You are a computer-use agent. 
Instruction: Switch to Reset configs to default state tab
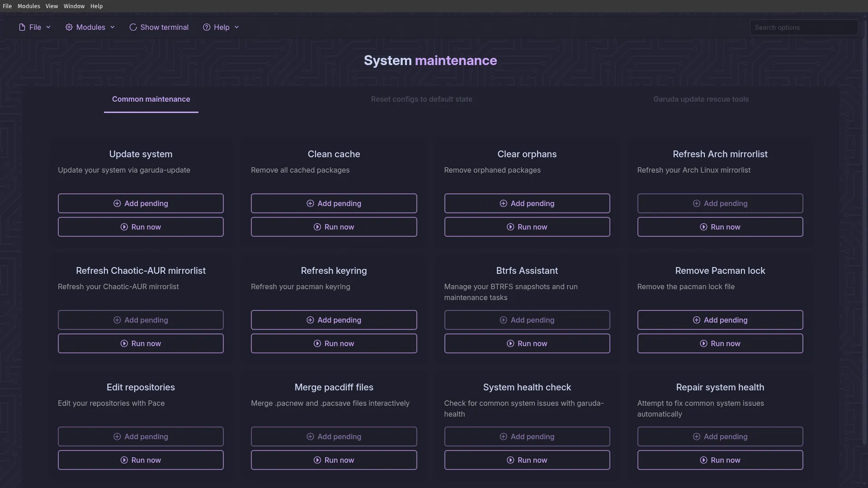coord(421,99)
